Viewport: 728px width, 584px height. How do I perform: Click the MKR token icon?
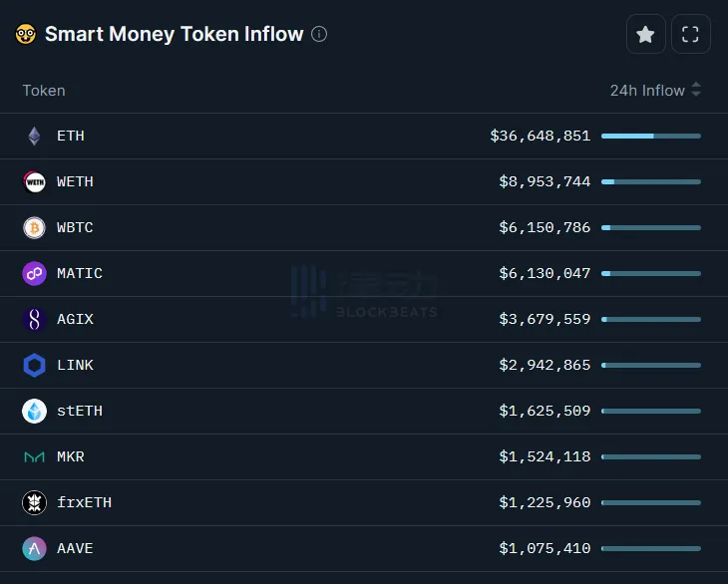[x=35, y=457]
